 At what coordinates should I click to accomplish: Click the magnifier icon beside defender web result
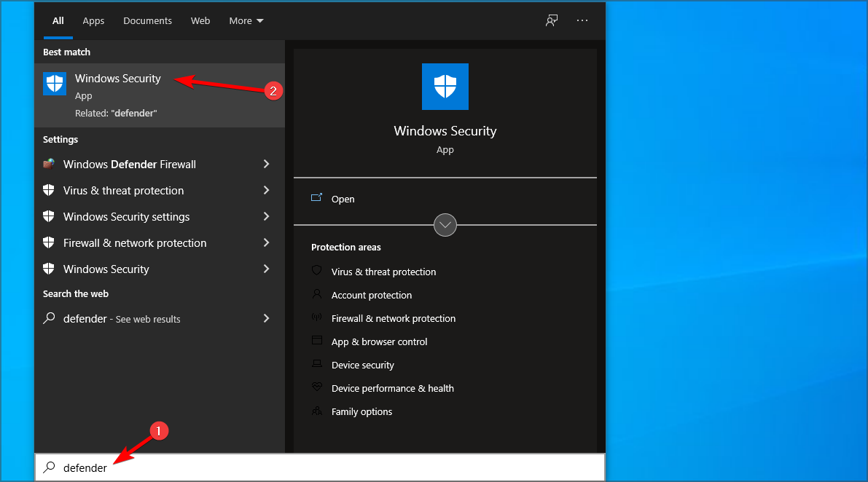50,318
